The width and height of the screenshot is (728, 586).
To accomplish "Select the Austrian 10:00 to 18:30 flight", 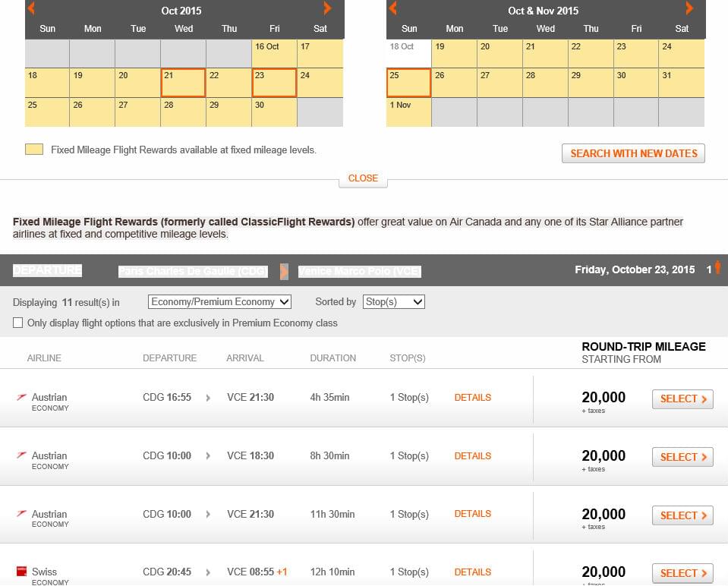I will coord(682,457).
